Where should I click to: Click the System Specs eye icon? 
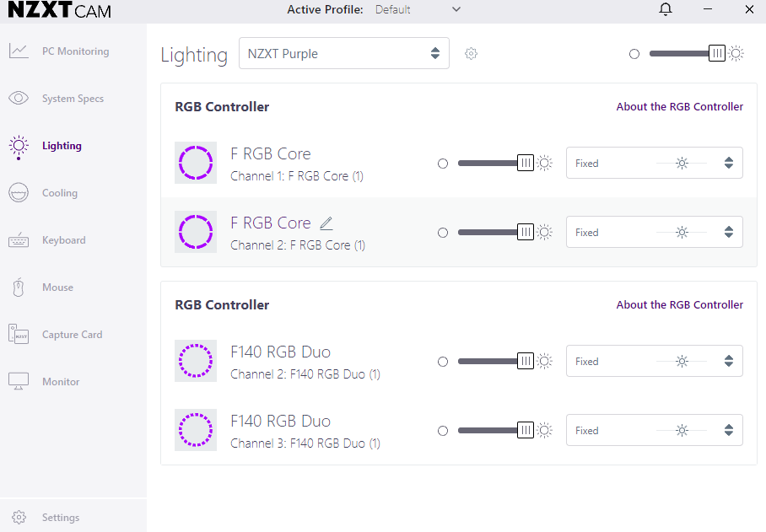tap(19, 98)
